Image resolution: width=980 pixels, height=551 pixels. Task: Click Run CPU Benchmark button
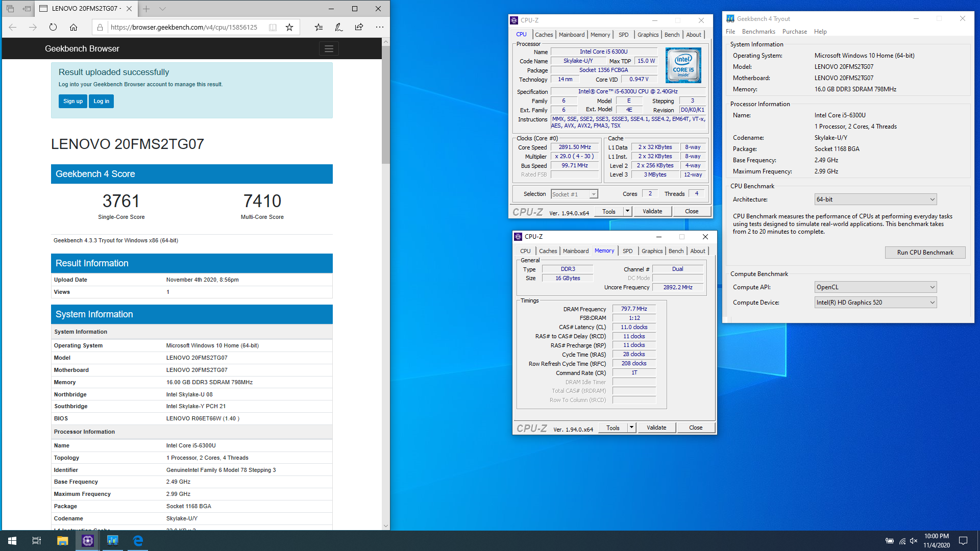pos(925,253)
